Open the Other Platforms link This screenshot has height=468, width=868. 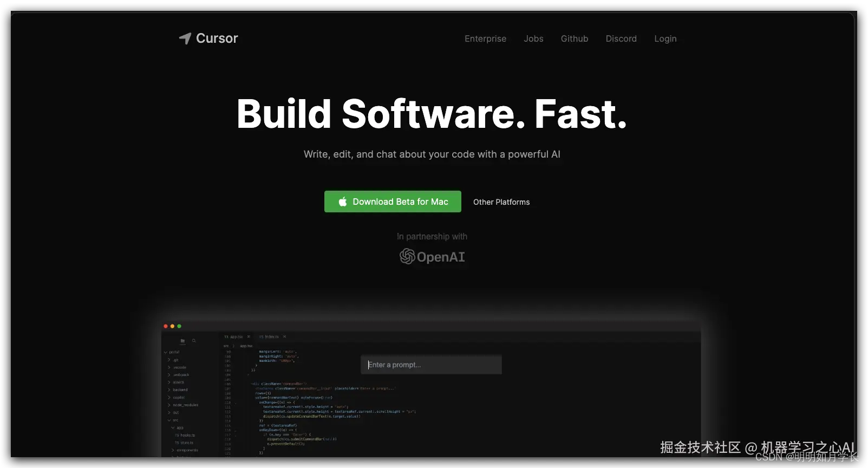501,202
